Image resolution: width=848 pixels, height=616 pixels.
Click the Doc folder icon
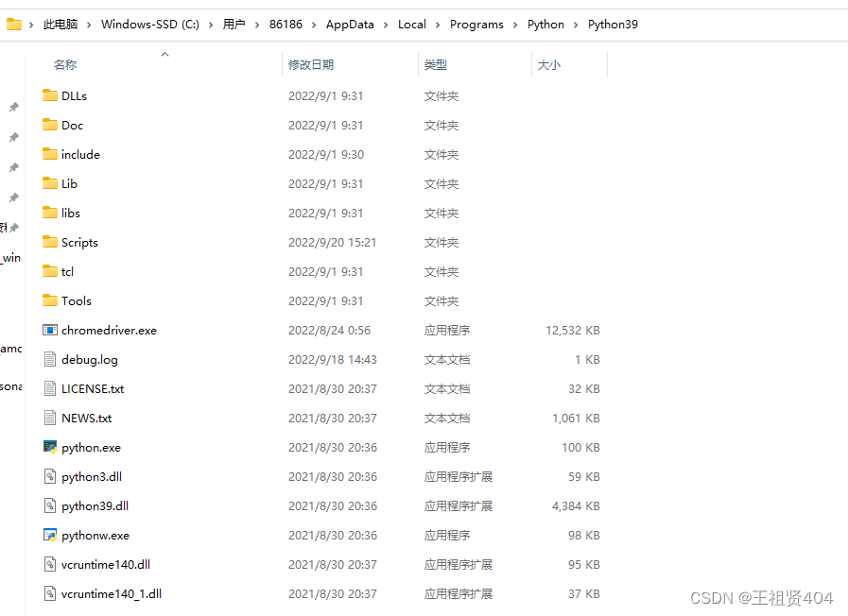click(50, 125)
